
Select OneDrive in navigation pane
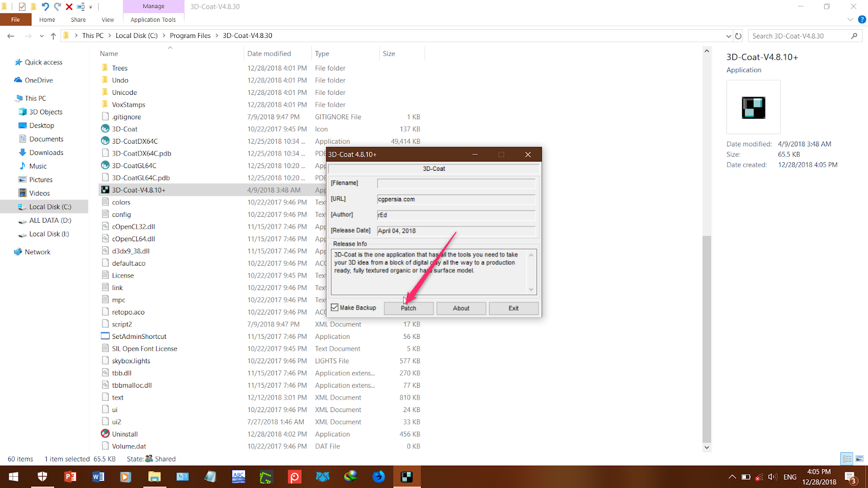point(39,80)
